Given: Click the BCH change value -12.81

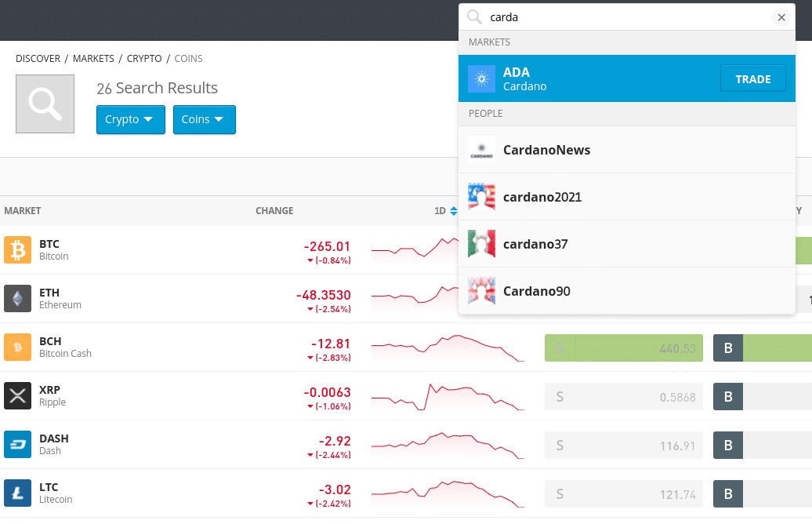Looking at the screenshot, I should click(331, 344).
